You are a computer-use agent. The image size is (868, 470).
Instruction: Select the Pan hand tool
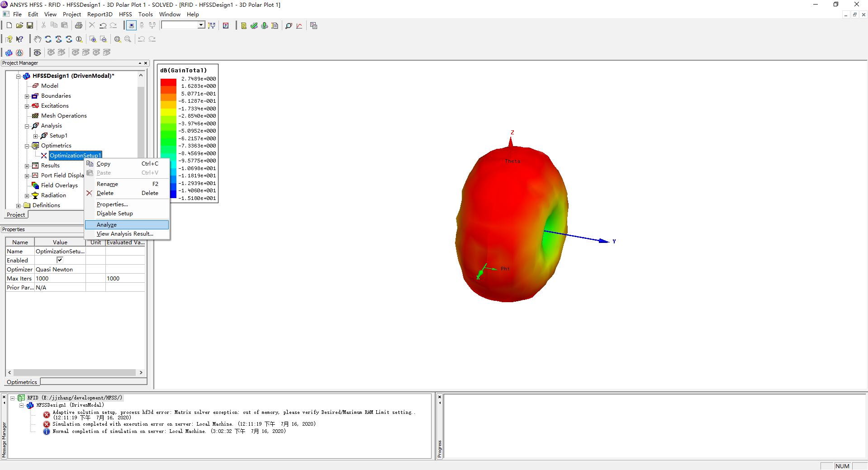(38, 39)
